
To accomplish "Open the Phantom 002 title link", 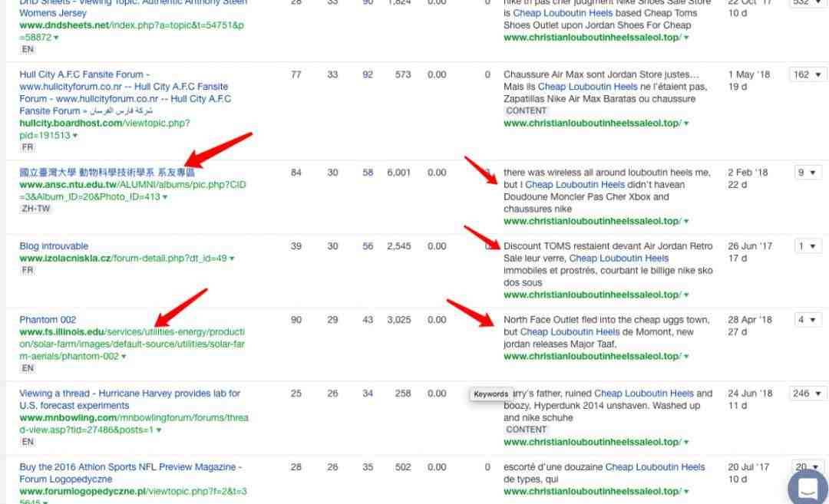I will pyautogui.click(x=48, y=320).
